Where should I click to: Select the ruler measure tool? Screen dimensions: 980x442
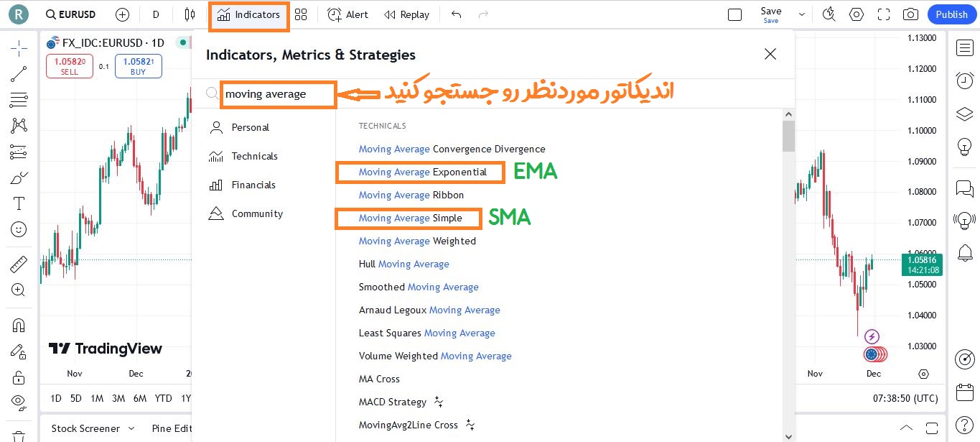coord(19,264)
